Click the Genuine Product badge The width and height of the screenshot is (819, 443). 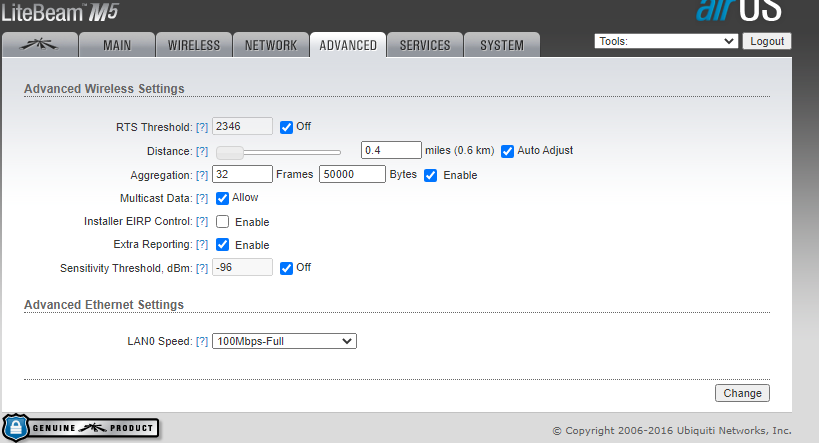81,428
